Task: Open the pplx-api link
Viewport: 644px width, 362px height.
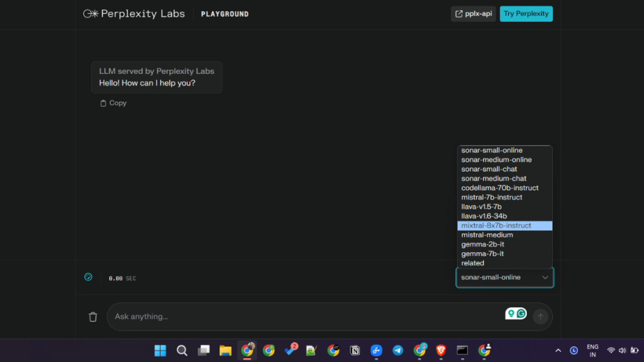Action: tap(473, 14)
